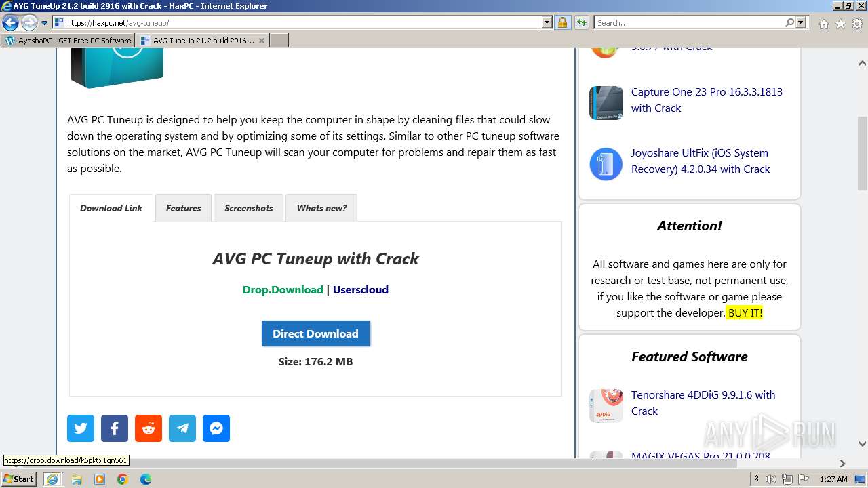Show hidden system tray icons
The width and height of the screenshot is (868, 488).
click(x=756, y=479)
